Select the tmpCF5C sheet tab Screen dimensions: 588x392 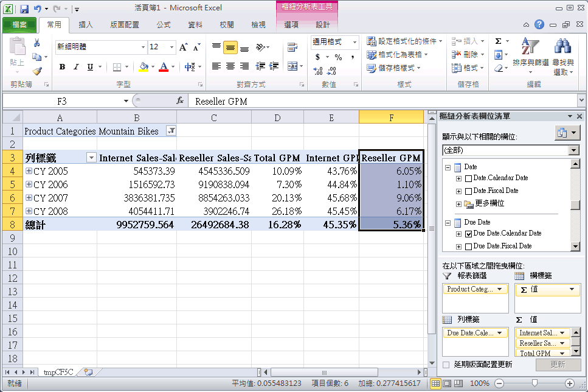[58, 372]
